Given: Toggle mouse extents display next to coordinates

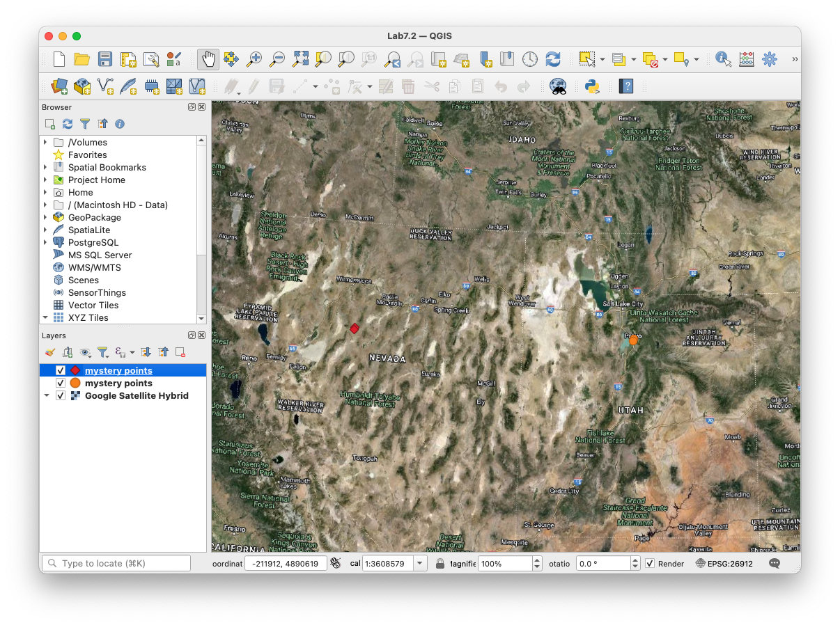Looking at the screenshot, I should pos(336,564).
